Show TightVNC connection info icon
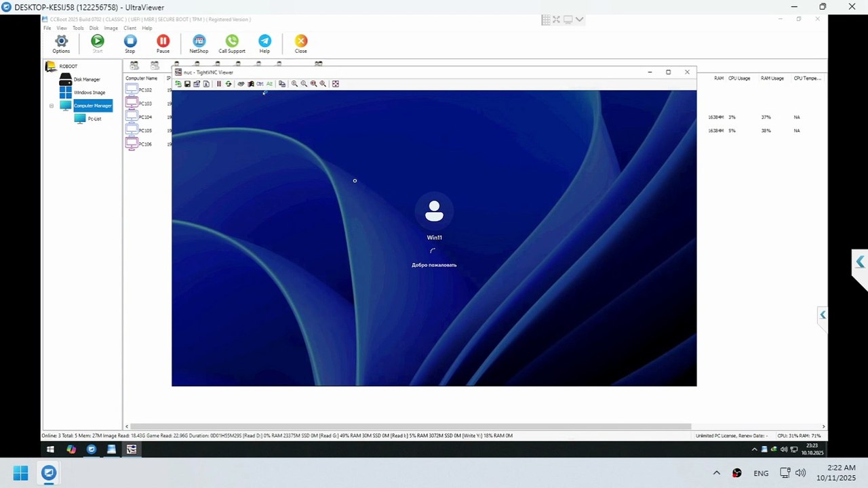The image size is (868, 488). pos(206,84)
